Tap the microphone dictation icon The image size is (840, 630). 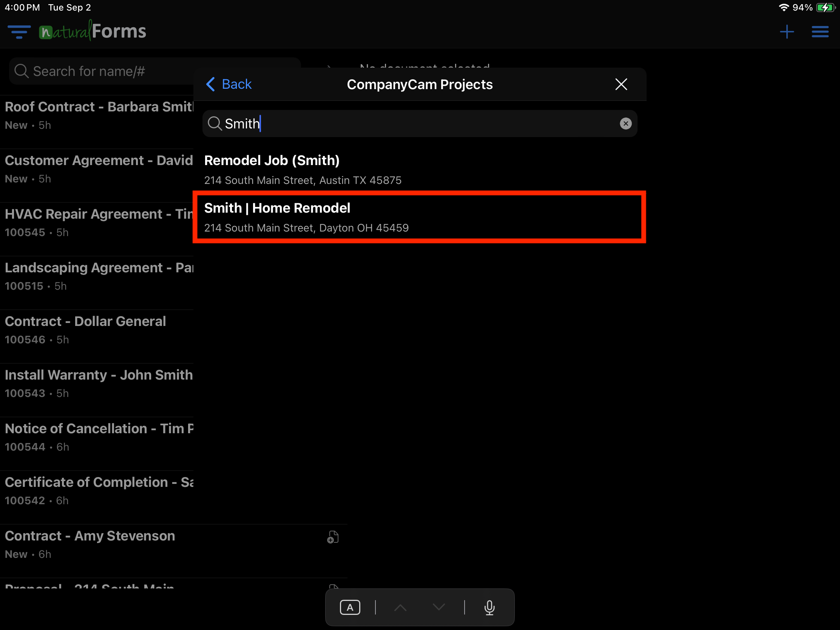point(489,608)
